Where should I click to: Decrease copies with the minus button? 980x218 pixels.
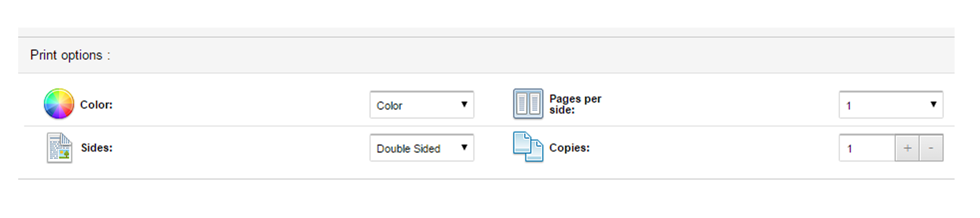pyautogui.click(x=931, y=148)
